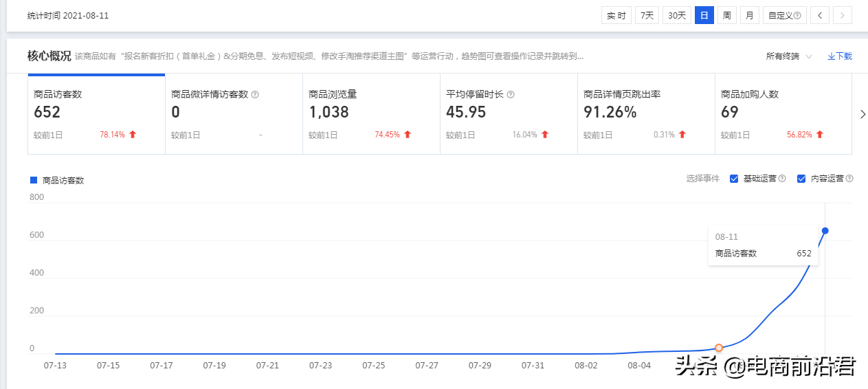Select the 平均停留时长 metric card

[509, 114]
